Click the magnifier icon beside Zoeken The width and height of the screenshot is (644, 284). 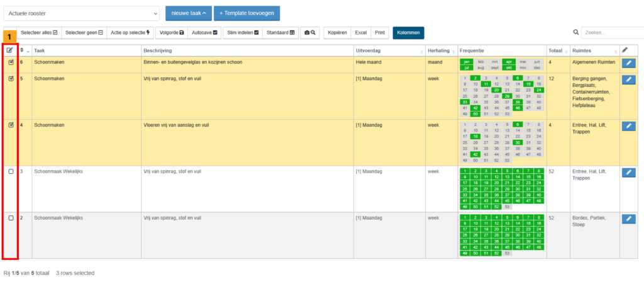[x=575, y=32]
